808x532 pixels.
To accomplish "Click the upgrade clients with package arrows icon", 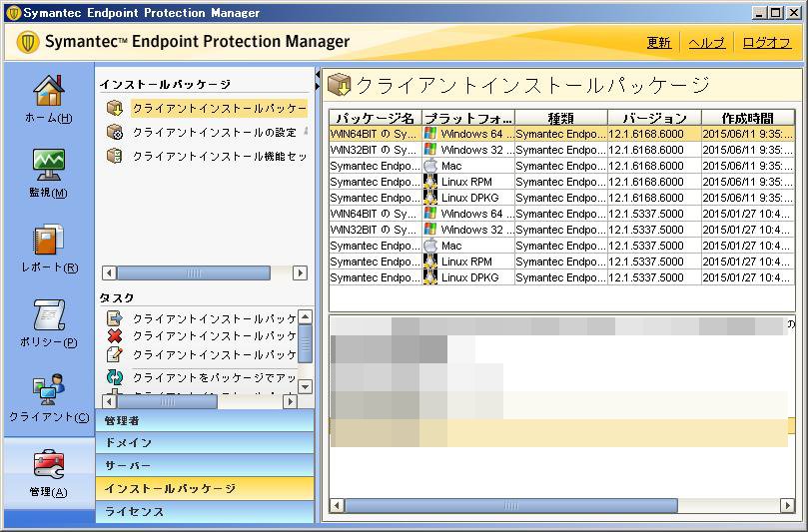I will (x=115, y=377).
